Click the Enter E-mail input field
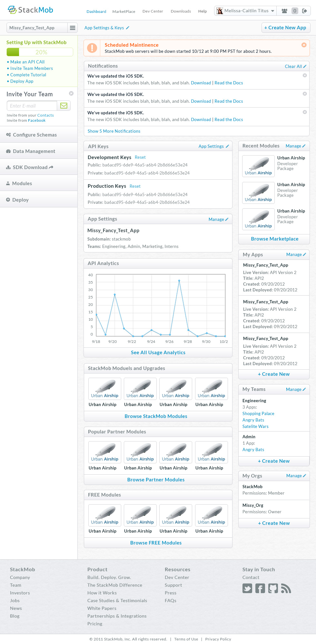This screenshot has width=316, height=644. pos(32,106)
